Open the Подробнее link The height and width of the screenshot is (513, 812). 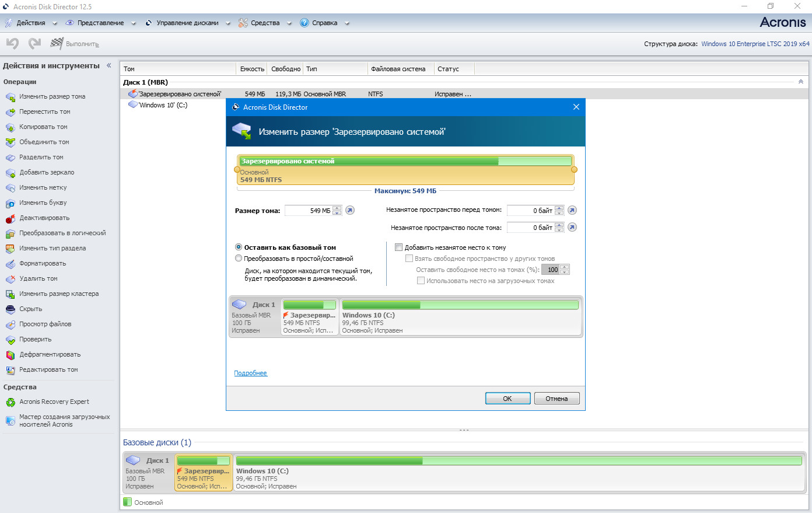coord(251,374)
